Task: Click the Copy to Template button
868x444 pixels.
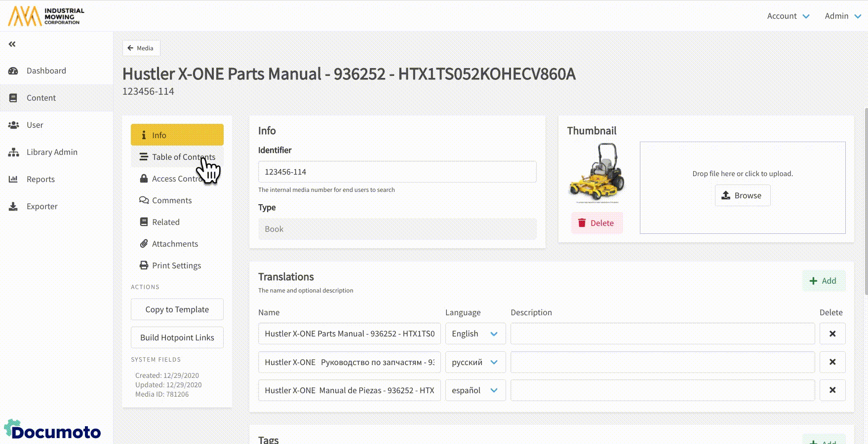Action: click(177, 309)
